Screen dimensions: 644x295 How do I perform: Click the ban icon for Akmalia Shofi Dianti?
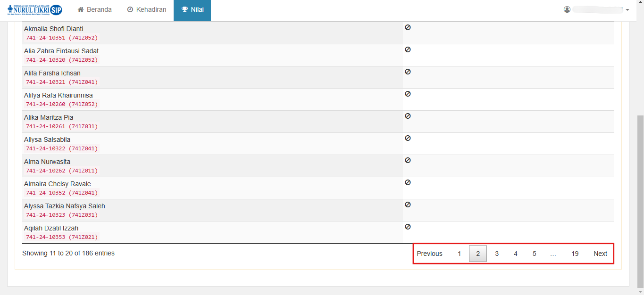pos(408,27)
